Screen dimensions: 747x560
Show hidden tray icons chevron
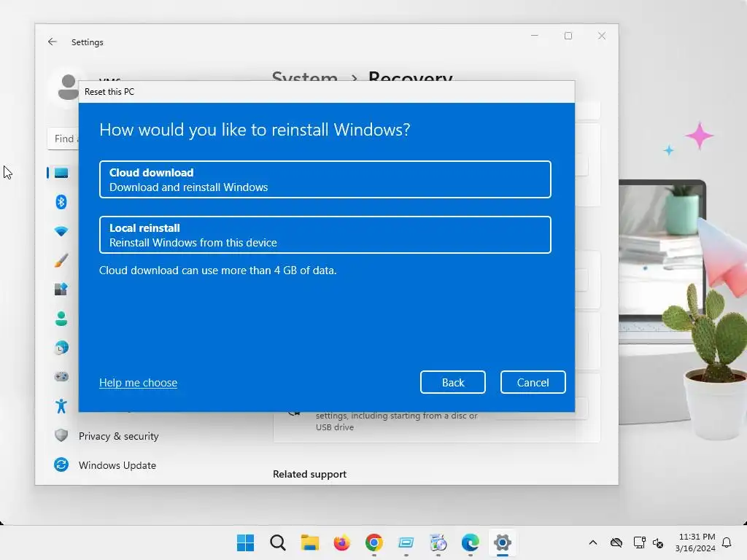[592, 542]
